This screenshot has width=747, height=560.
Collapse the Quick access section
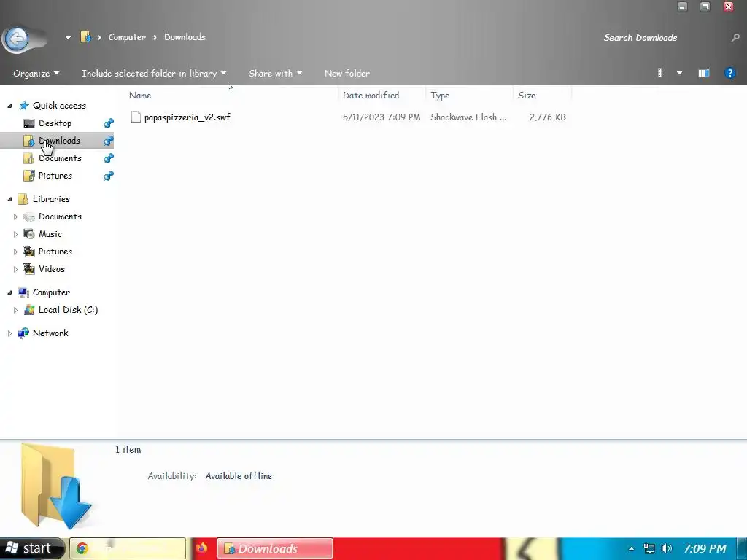tap(9, 106)
